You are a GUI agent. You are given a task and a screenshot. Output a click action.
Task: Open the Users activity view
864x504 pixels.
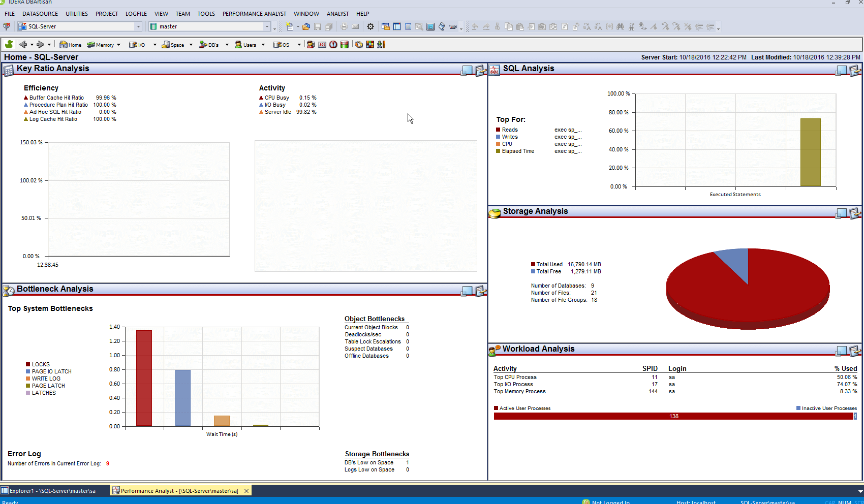coord(245,45)
